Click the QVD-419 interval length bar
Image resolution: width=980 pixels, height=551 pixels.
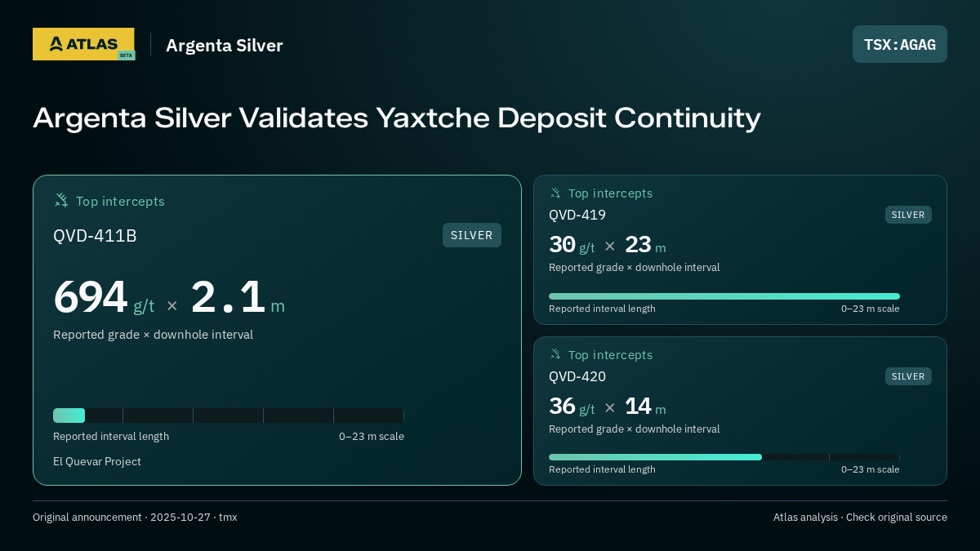[x=724, y=296]
